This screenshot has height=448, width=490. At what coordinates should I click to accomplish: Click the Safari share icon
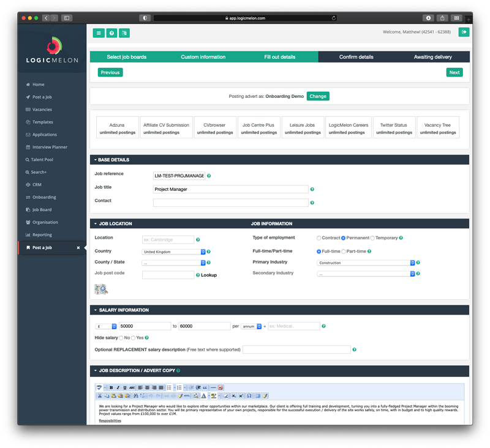442,18
